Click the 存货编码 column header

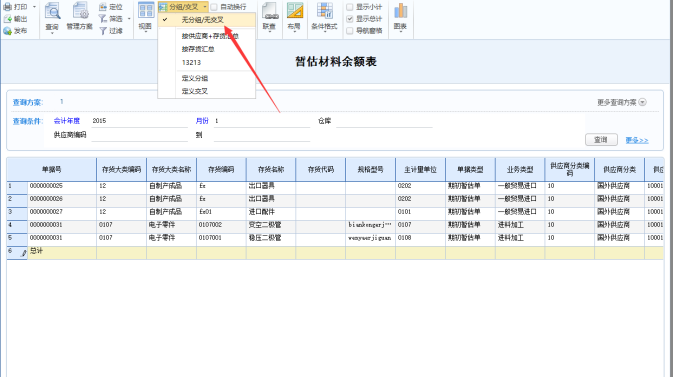(x=221, y=169)
